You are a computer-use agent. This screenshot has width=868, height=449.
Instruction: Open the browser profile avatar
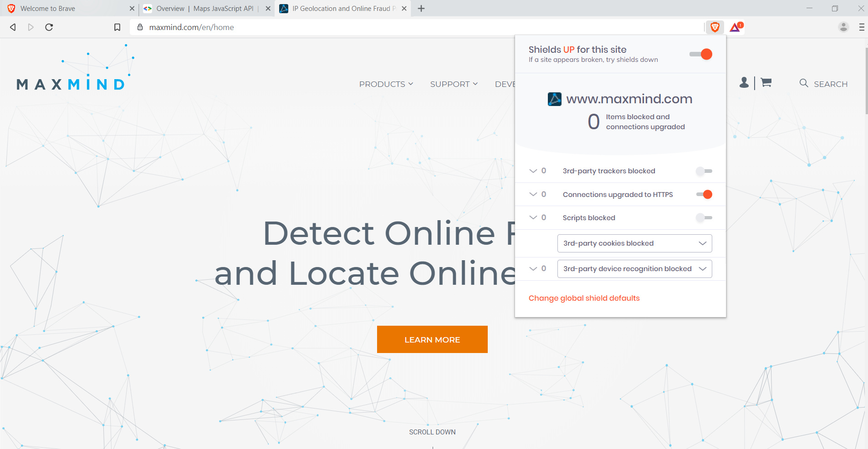(x=843, y=27)
